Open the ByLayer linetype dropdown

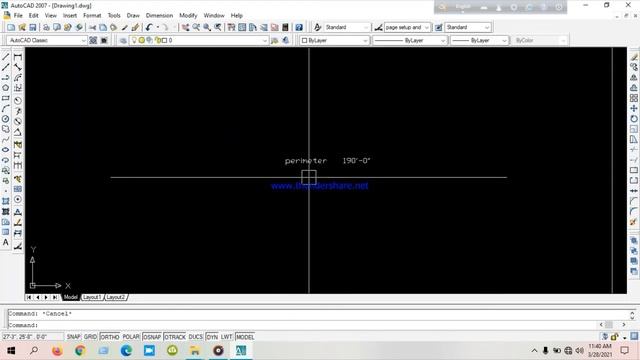(410, 40)
